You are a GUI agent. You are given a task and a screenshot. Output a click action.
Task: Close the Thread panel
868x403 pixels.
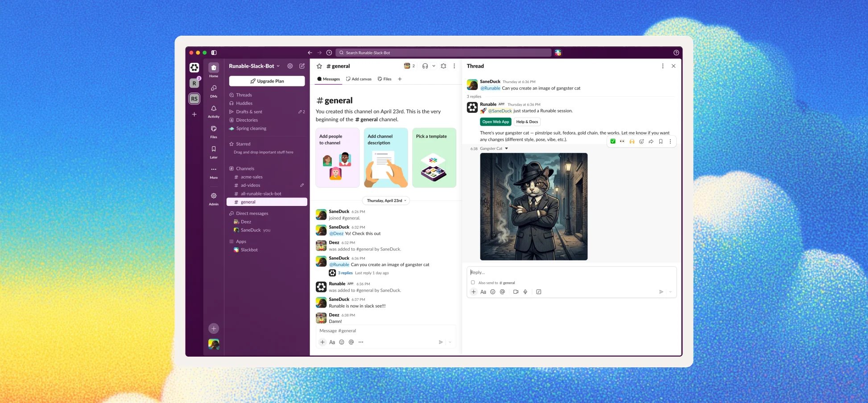coord(674,66)
